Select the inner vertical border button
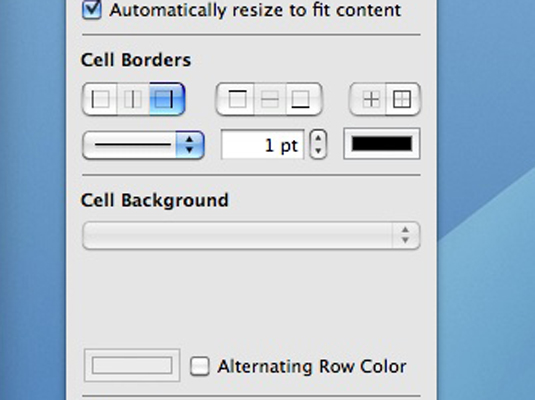 pos(133,99)
